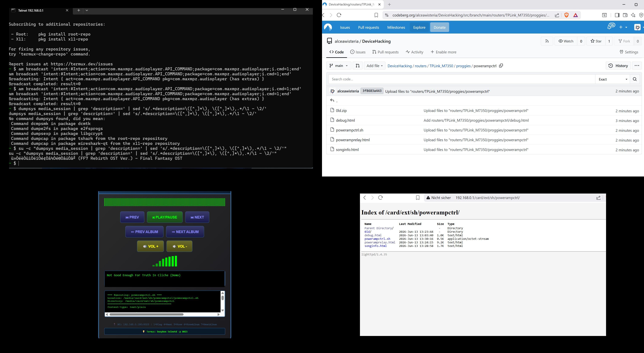The image size is (644, 353).
Task: Click share icon in the 192.168.0.1 address bar
Action: 598,198
